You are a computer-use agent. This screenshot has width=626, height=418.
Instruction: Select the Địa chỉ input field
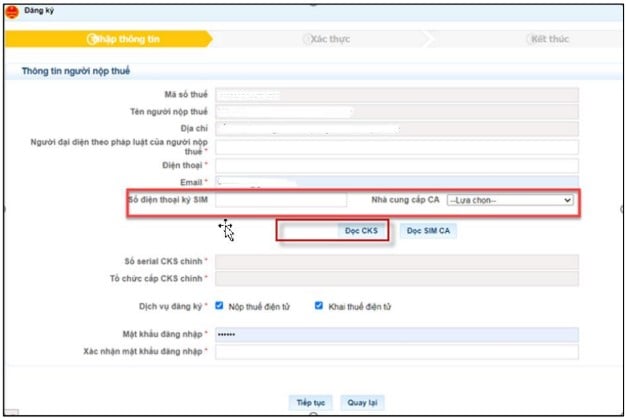(397, 129)
